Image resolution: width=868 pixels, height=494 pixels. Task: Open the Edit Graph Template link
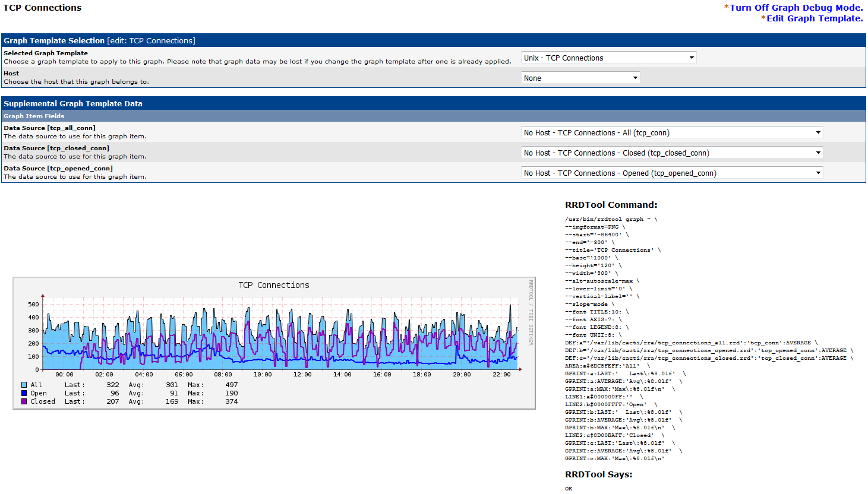[815, 18]
